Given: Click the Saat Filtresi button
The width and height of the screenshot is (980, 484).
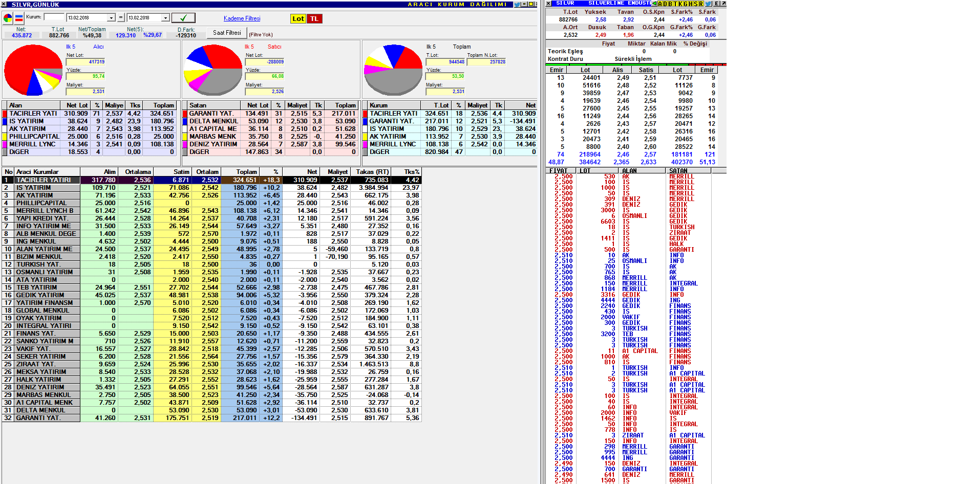Looking at the screenshot, I should 227,33.
